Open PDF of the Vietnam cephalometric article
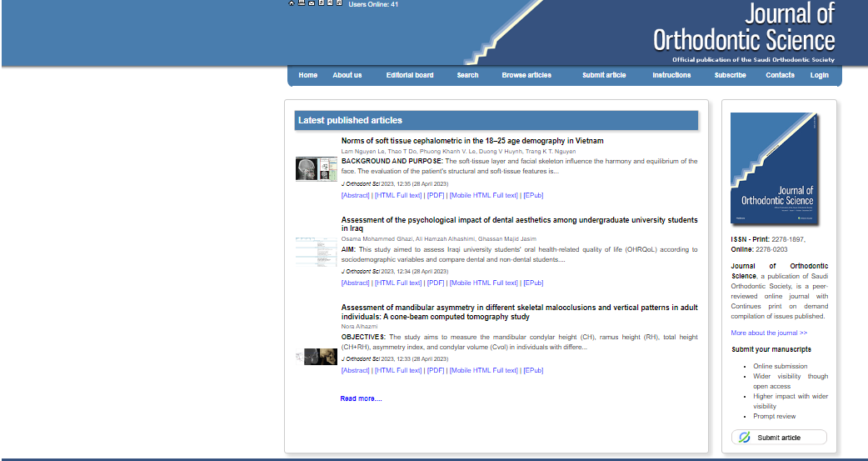Image resolution: width=868 pixels, height=461 pixels. coord(436,196)
